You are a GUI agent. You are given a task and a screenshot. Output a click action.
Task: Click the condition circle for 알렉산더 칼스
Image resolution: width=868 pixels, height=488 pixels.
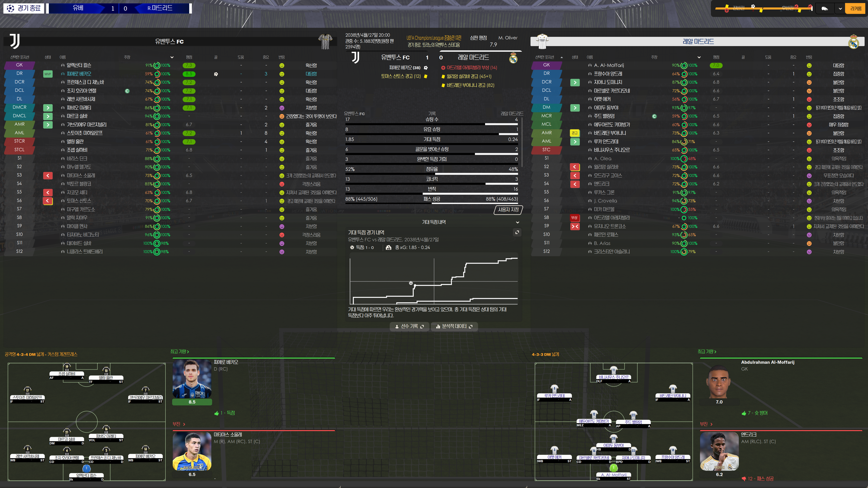157,65
